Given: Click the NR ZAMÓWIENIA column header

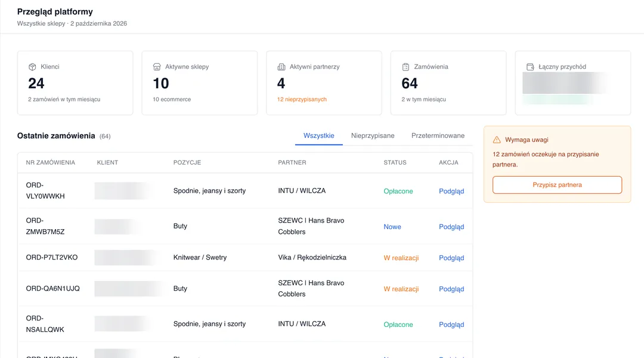Looking at the screenshot, I should pos(51,162).
